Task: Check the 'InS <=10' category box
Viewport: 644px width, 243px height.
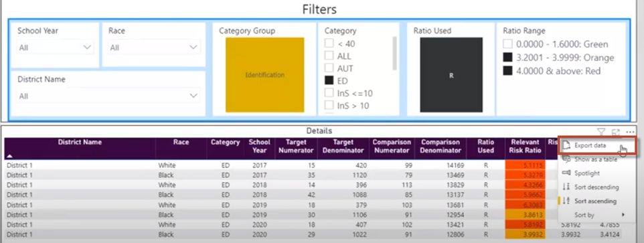Action: pyautogui.click(x=329, y=93)
